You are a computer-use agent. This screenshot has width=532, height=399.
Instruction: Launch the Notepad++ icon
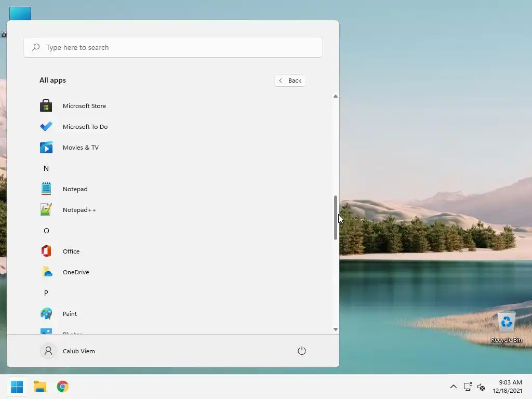tap(46, 210)
